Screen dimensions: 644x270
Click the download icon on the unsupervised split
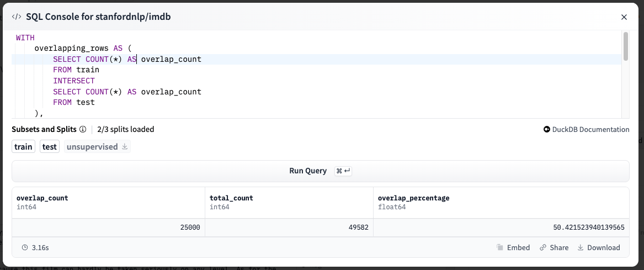pos(125,147)
